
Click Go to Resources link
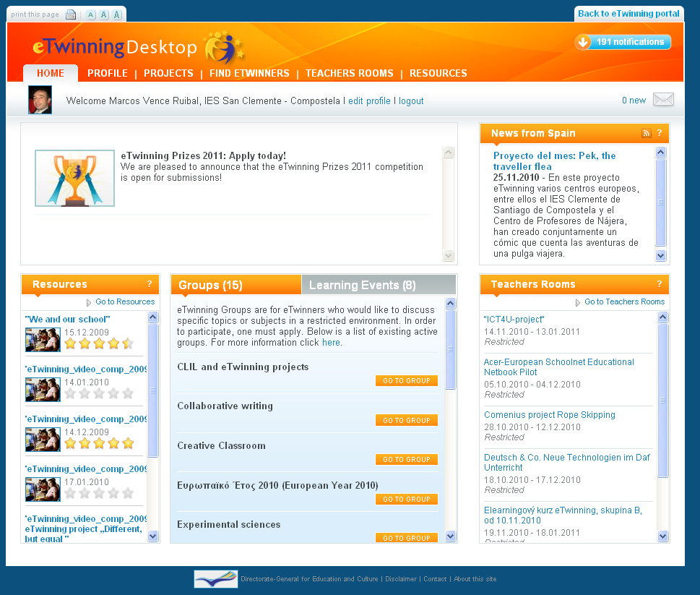point(125,301)
